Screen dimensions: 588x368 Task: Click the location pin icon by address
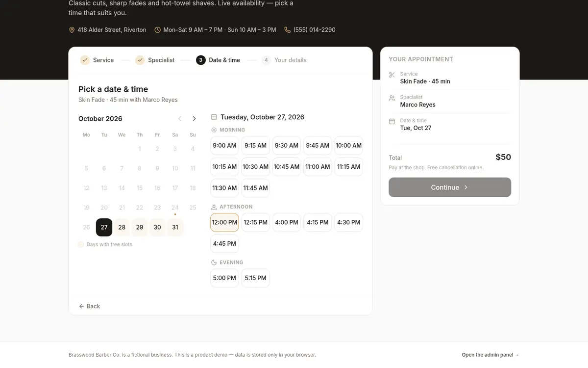tap(72, 30)
